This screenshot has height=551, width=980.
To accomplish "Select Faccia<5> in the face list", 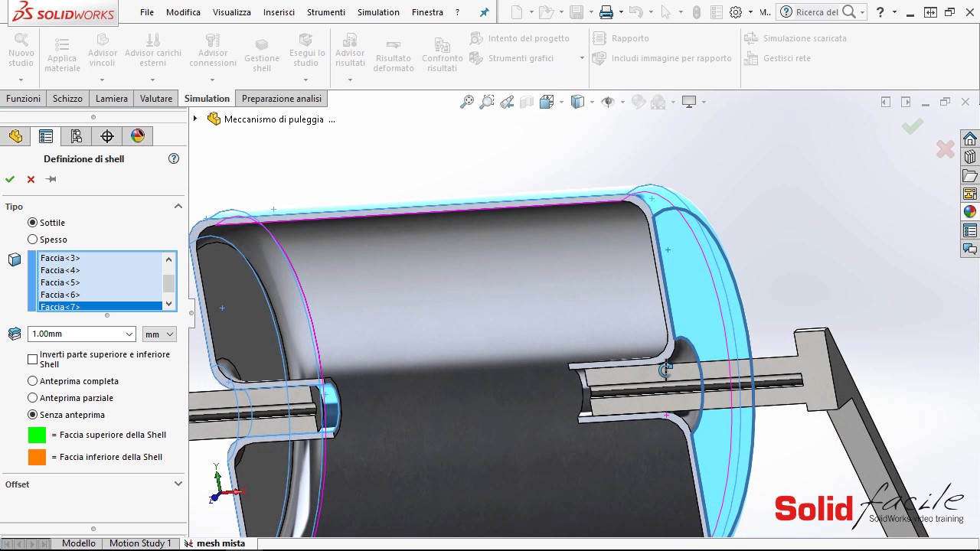I will (x=100, y=282).
